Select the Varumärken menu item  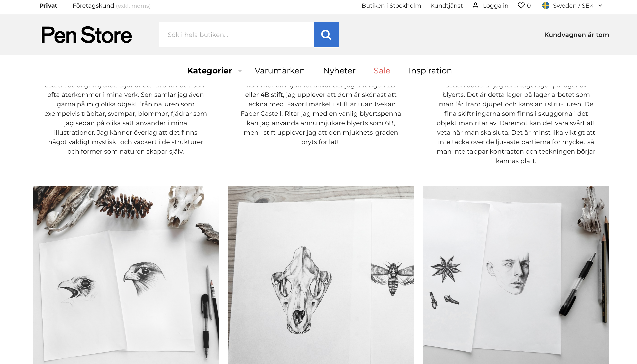click(280, 71)
